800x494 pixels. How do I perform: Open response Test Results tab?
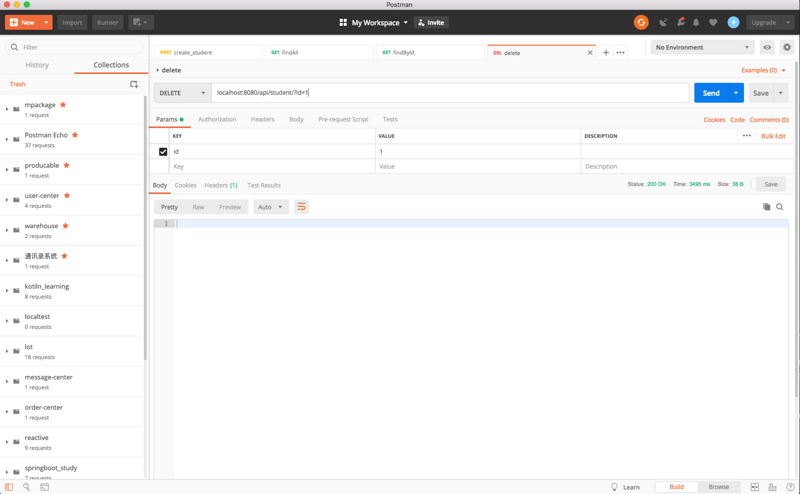click(x=264, y=185)
